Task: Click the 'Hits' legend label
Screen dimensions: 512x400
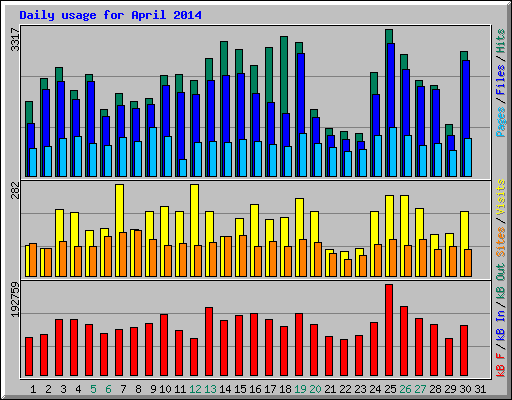Action: coord(500,41)
